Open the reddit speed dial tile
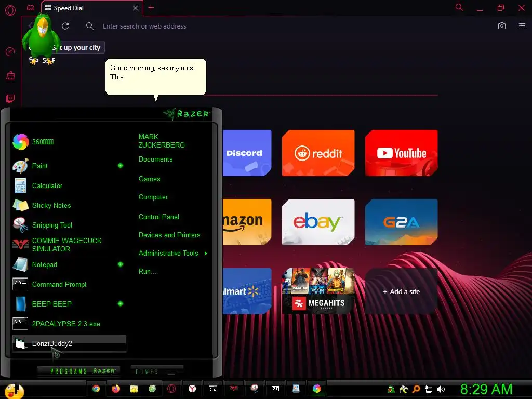The width and height of the screenshot is (532, 399). 318,153
